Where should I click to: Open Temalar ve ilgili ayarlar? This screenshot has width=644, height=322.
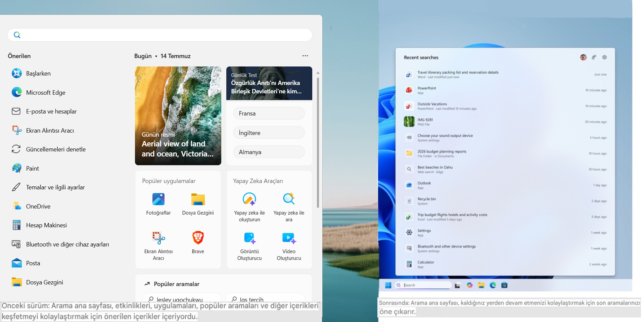point(48,187)
